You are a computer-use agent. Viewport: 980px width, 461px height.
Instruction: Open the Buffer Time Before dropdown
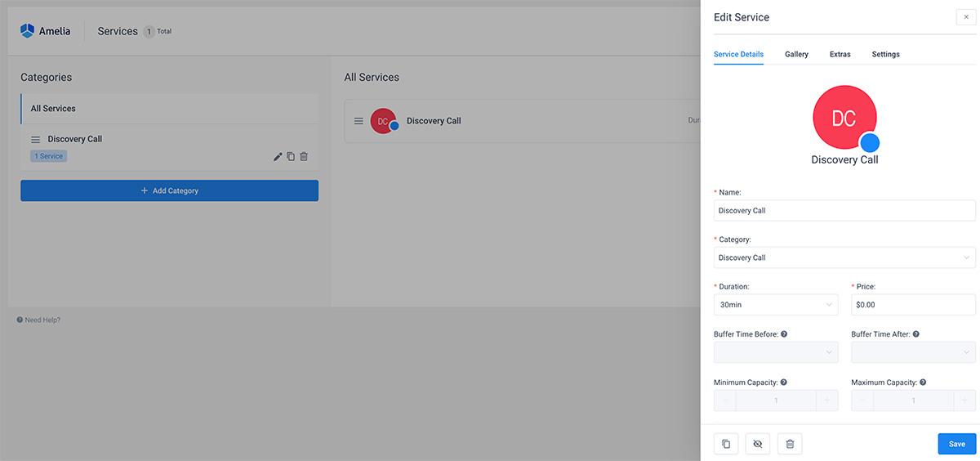(776, 352)
